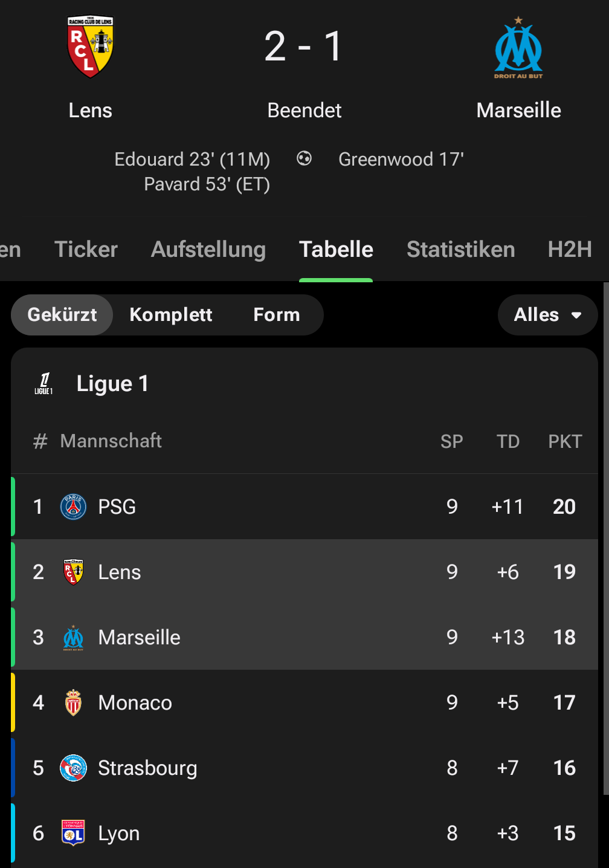Open the Ticker tab

(x=86, y=250)
